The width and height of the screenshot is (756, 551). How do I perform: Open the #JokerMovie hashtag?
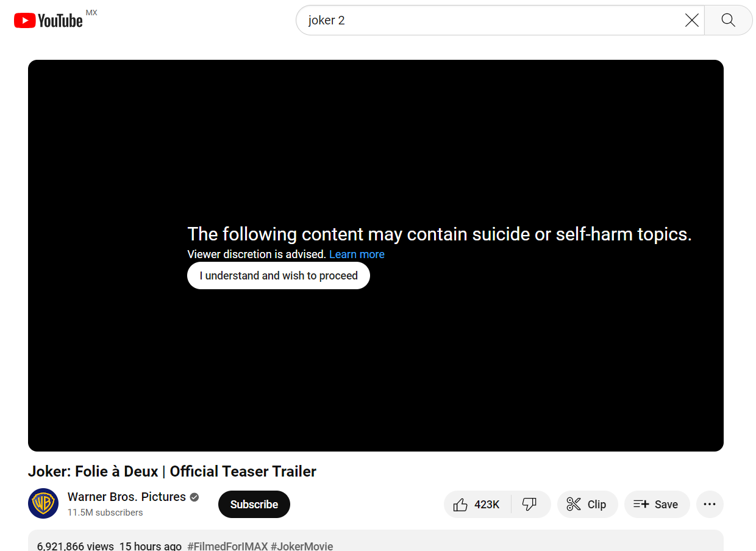click(302, 546)
